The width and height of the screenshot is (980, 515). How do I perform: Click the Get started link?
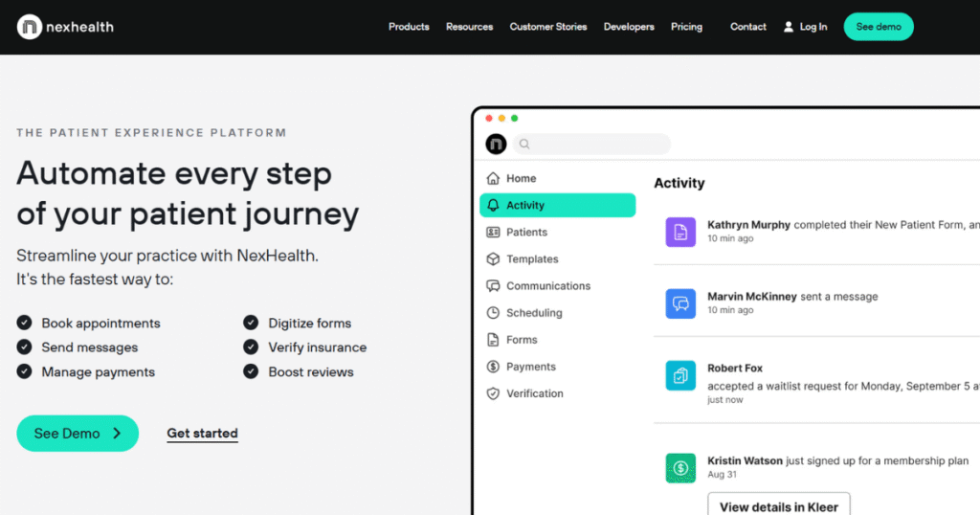pos(202,434)
